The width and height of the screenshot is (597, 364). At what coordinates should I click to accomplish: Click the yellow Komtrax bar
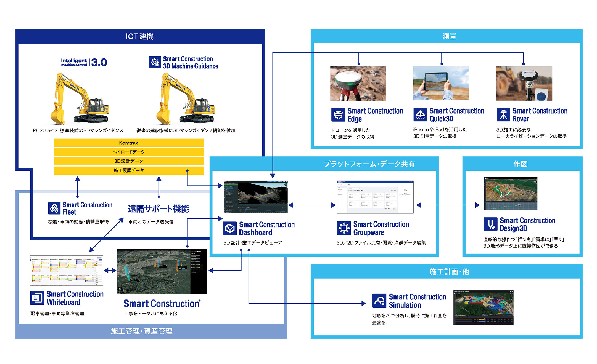[129, 143]
